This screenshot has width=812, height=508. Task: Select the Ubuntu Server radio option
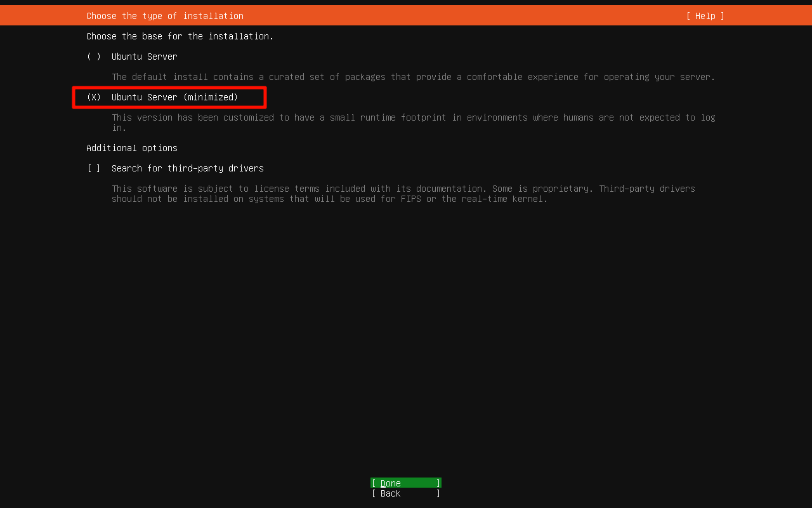[x=132, y=57]
